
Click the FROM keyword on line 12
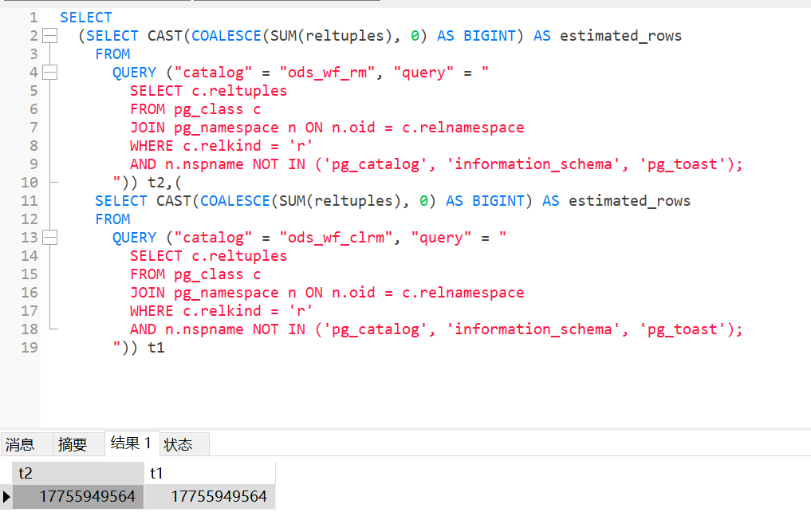click(x=112, y=219)
